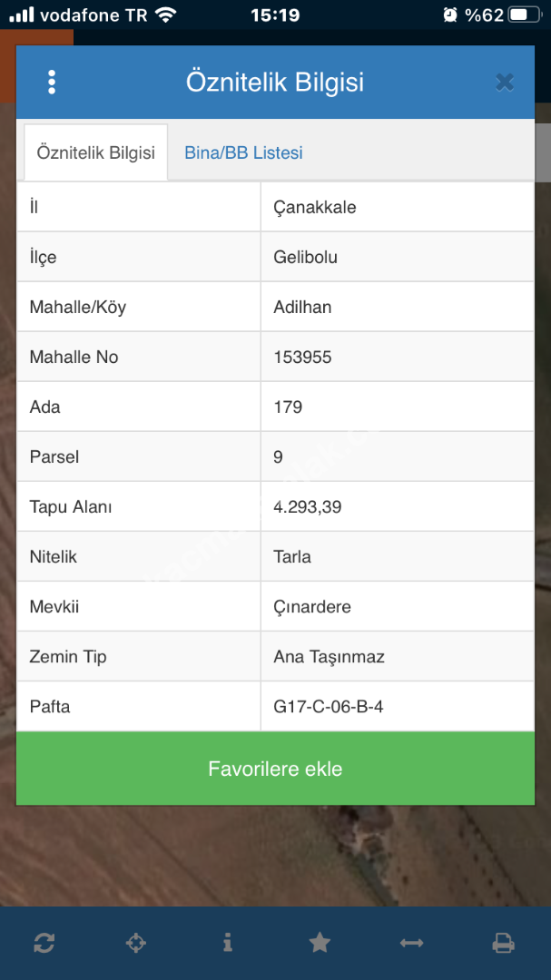Switch to the Bina/BB Listesi tab
The width and height of the screenshot is (551, 980).
tap(243, 152)
